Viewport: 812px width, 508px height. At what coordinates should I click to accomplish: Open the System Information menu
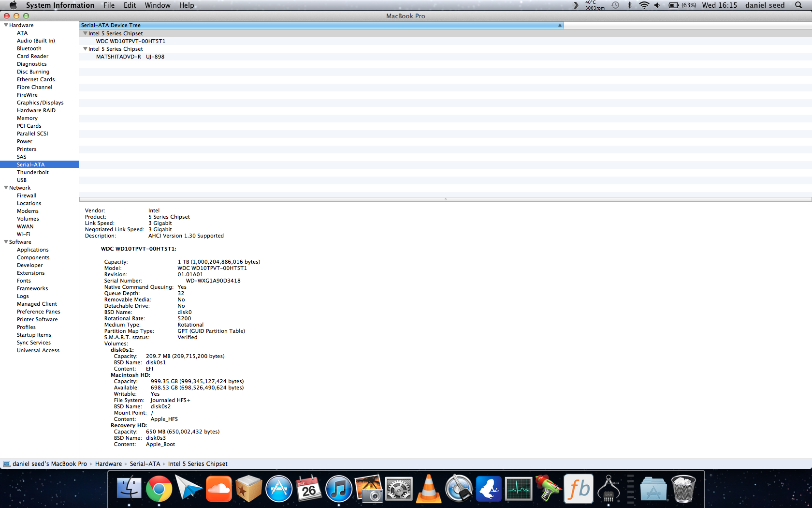(60, 5)
